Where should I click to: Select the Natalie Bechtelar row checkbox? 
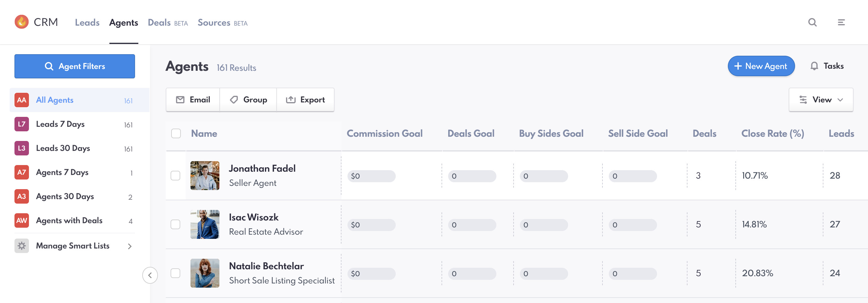pos(175,273)
